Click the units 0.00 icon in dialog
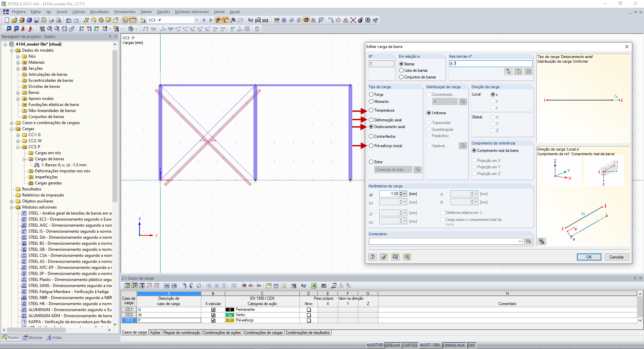644x349 pixels. point(395,257)
